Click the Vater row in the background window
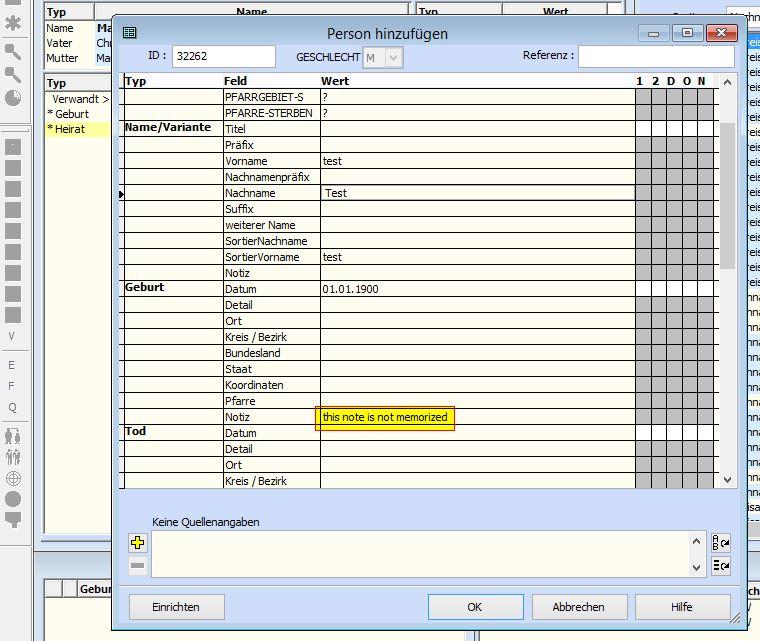 78,43
